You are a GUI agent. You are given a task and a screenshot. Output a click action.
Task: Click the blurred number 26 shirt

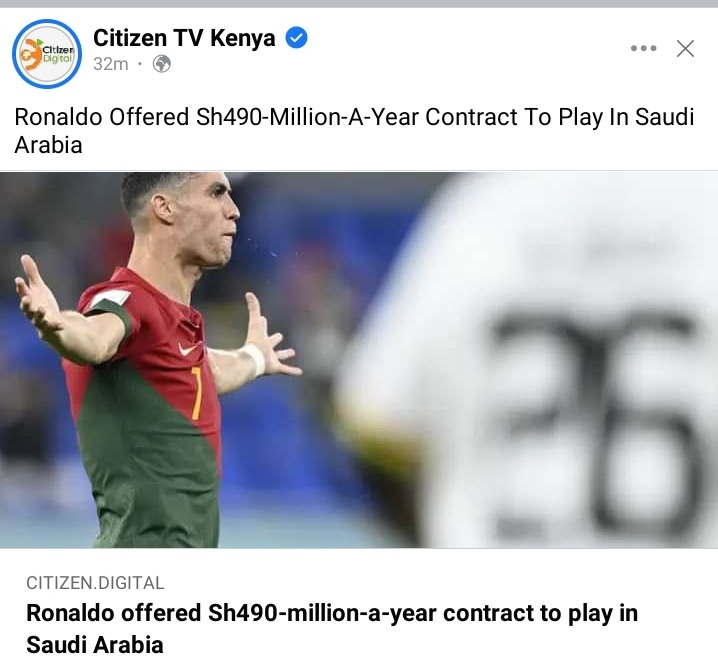(595, 421)
